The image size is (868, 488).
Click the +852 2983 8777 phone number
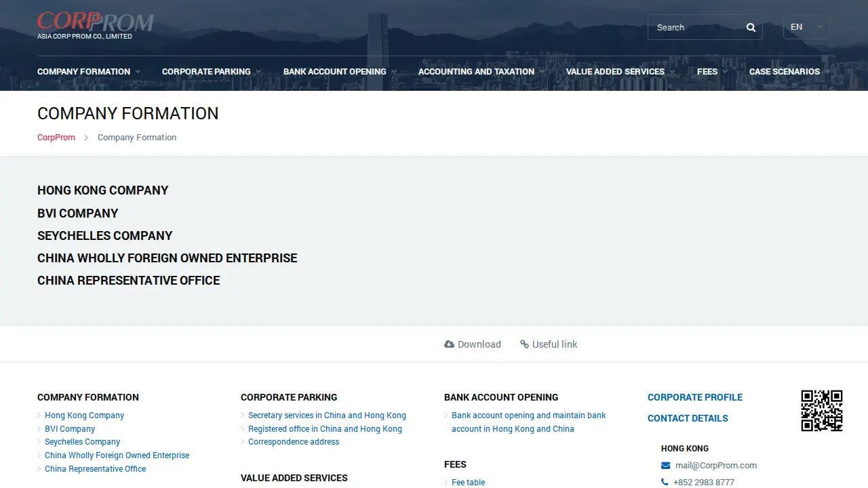point(704,483)
